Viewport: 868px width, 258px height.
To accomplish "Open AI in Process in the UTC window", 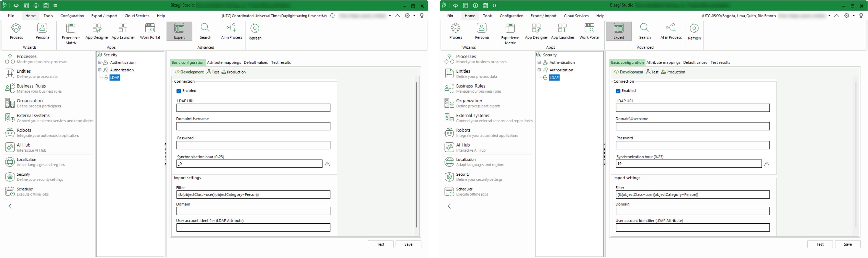I will 231,31.
